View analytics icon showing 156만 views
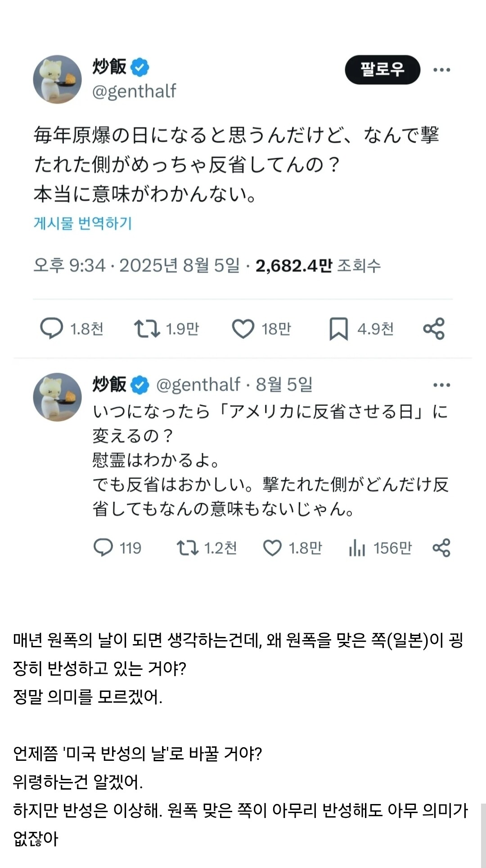 (x=357, y=548)
